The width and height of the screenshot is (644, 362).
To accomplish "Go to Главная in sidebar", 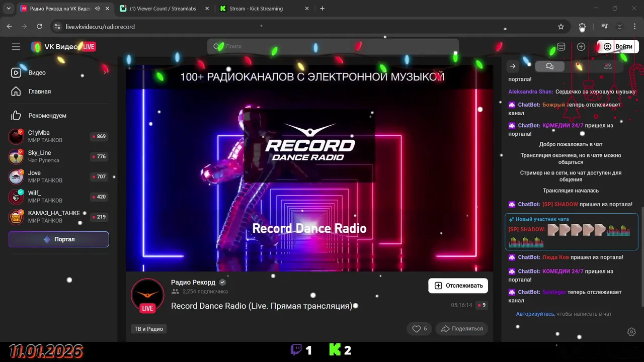I will [39, 92].
